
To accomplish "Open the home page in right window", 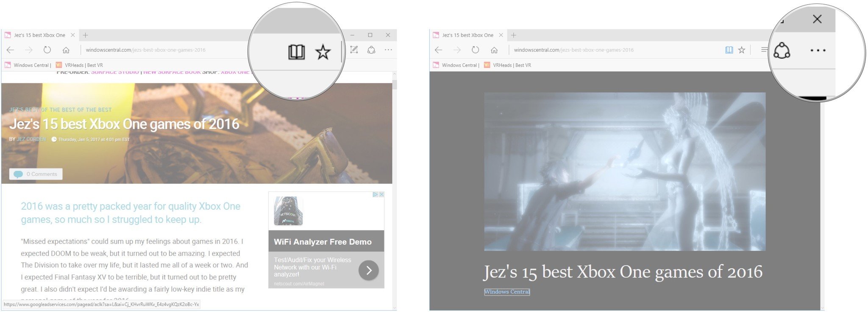I will (x=494, y=50).
